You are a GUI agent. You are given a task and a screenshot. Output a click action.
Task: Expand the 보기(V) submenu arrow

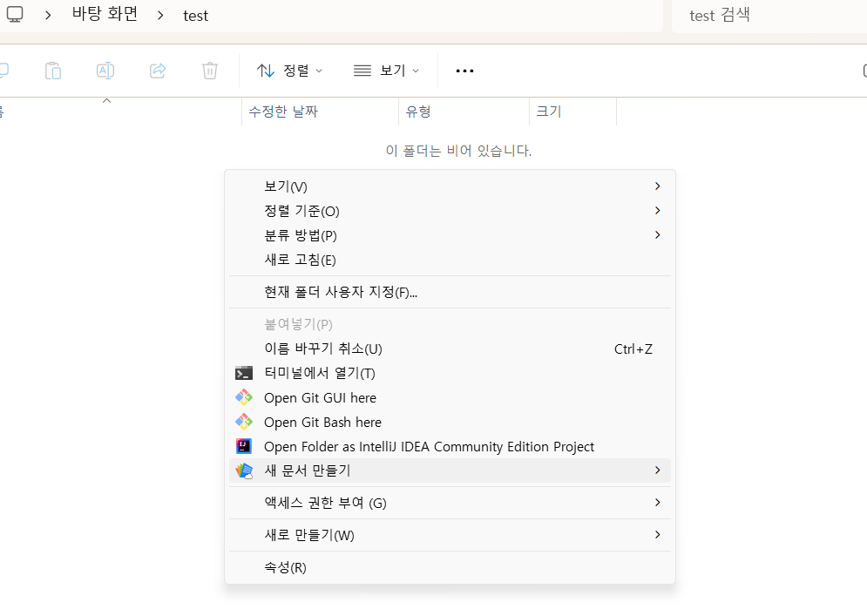click(657, 186)
